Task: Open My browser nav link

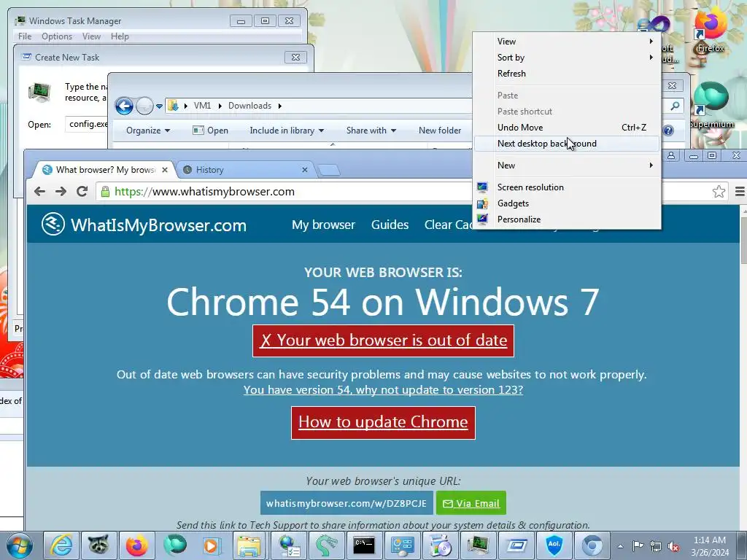Action: tap(323, 225)
